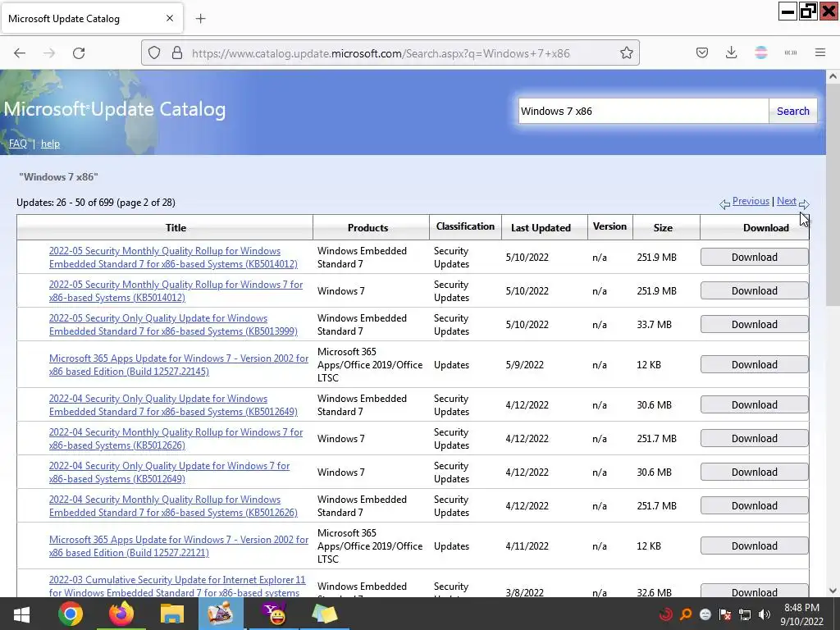Click the scrollbar down arrow
Image resolution: width=840 pixels, height=630 pixels.
833,591
